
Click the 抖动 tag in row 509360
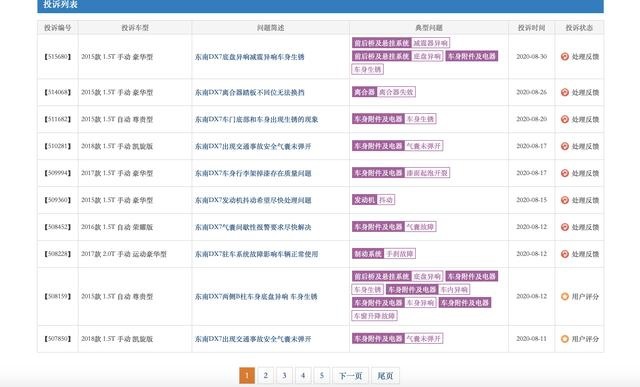click(386, 200)
